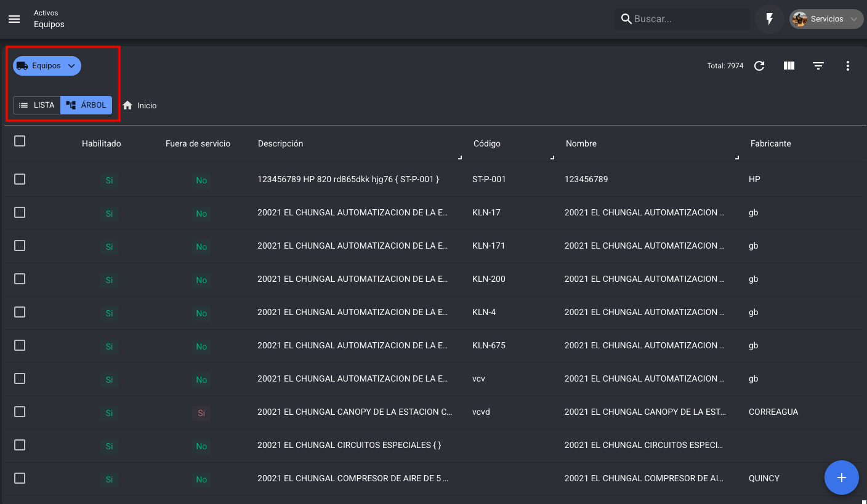Expand the Equipos dropdown chip
The height and width of the screenshot is (504, 867).
click(x=47, y=66)
